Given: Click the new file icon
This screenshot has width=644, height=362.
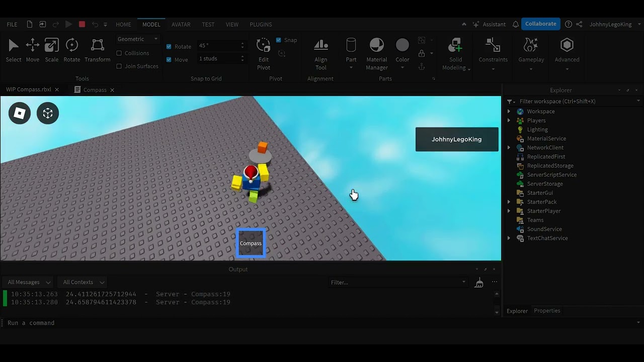Looking at the screenshot, I should point(30,24).
